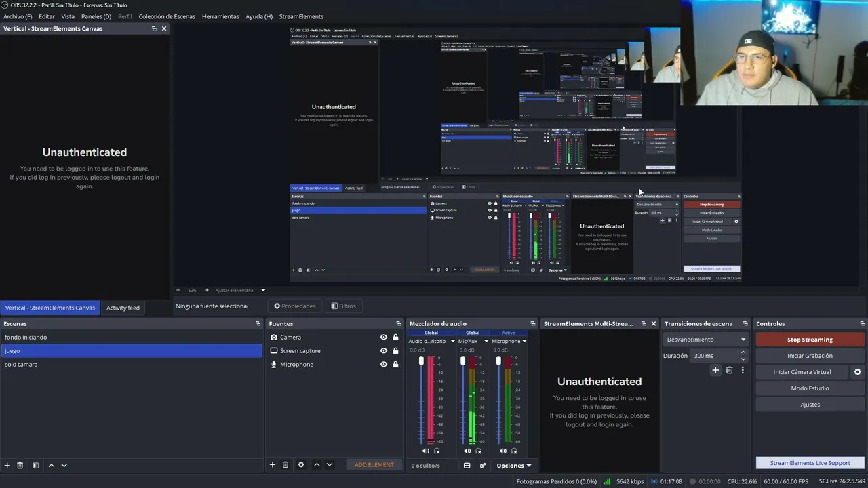Open the Herramientas menu
The width and height of the screenshot is (868, 488).
pyautogui.click(x=220, y=16)
